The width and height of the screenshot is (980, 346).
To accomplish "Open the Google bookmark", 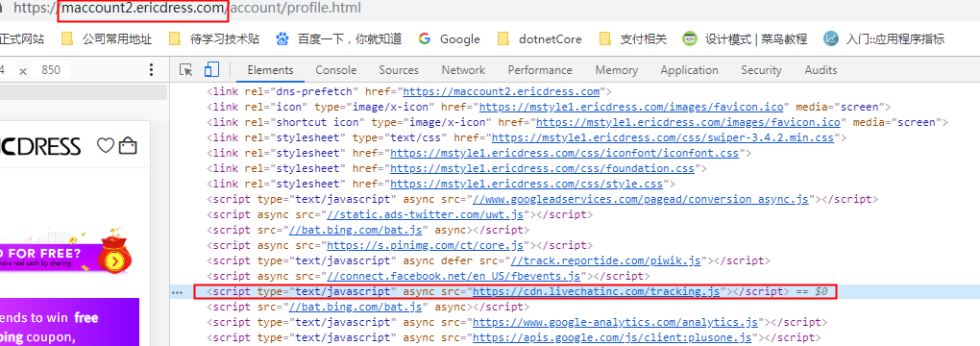I will coord(450,38).
